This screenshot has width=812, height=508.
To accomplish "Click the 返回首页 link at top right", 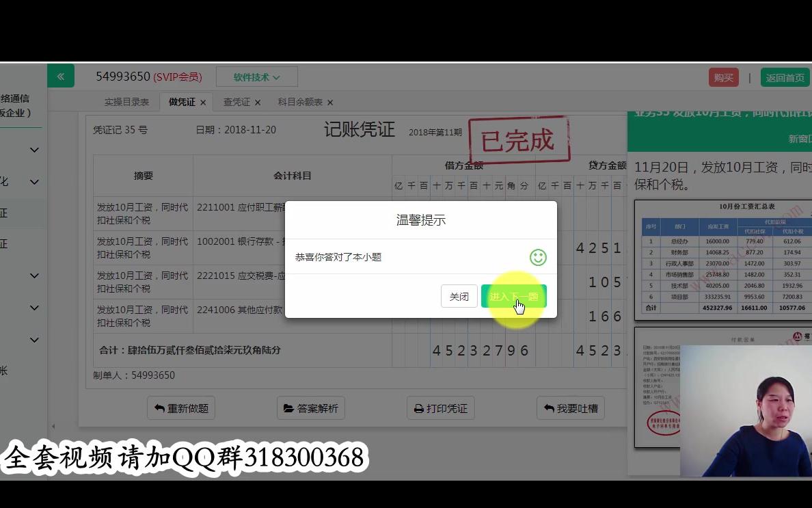I will (x=785, y=77).
